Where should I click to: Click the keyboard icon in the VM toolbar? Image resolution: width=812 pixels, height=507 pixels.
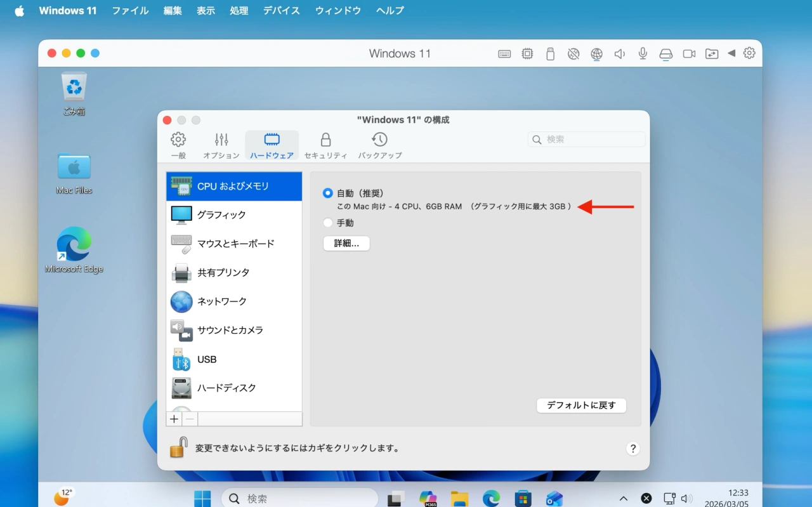(x=504, y=53)
